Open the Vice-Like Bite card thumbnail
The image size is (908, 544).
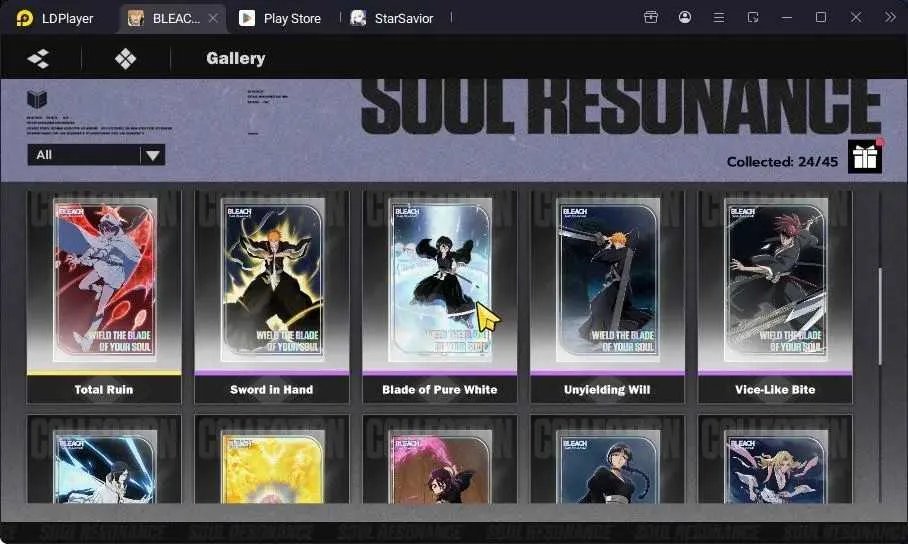click(775, 280)
